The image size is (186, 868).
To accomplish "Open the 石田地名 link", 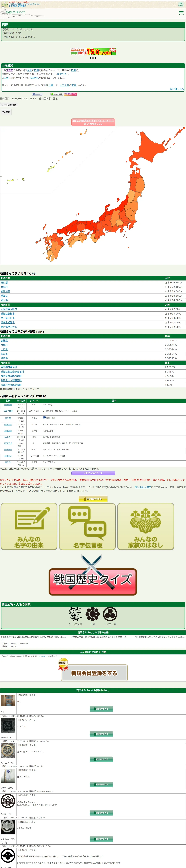I will coord(34,78).
